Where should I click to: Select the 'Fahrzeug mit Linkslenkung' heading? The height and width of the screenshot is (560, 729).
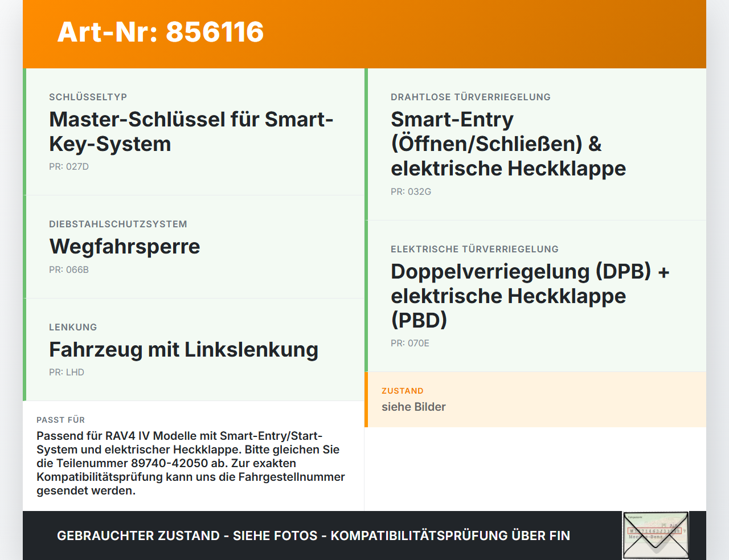coord(183,350)
